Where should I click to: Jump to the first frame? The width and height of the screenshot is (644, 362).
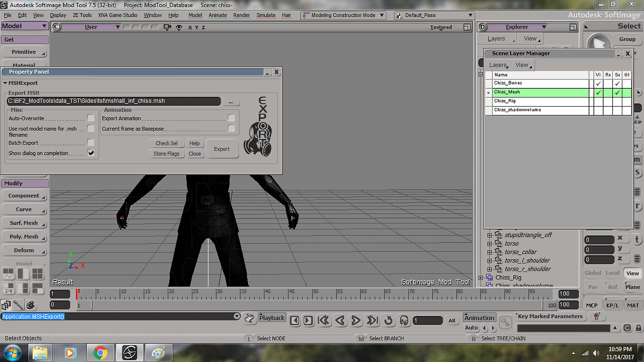(x=324, y=320)
